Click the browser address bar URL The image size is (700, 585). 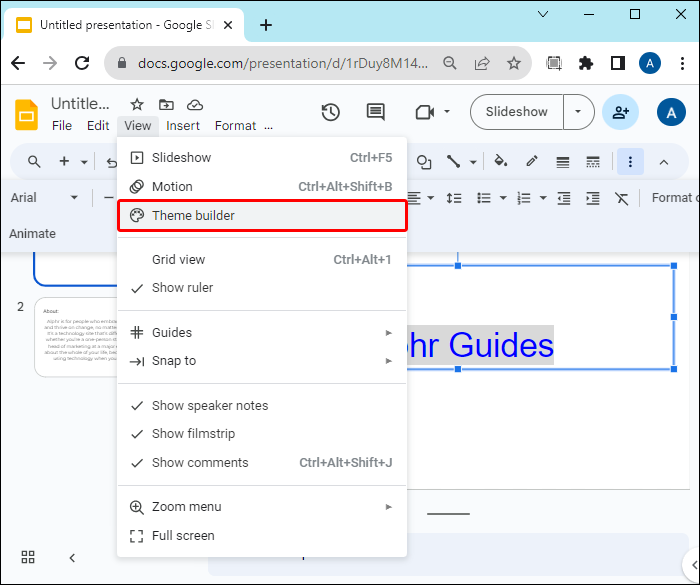coord(283,63)
